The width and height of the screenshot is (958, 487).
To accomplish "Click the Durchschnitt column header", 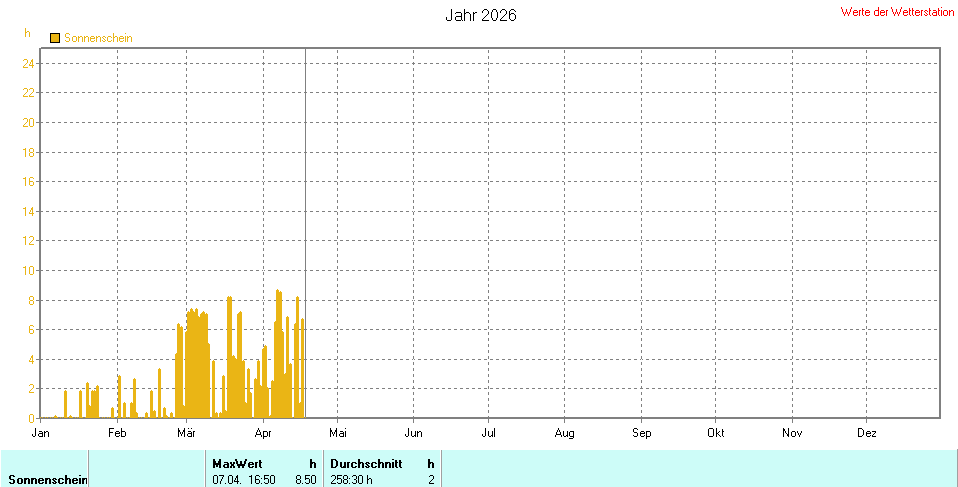I will 366,464.
